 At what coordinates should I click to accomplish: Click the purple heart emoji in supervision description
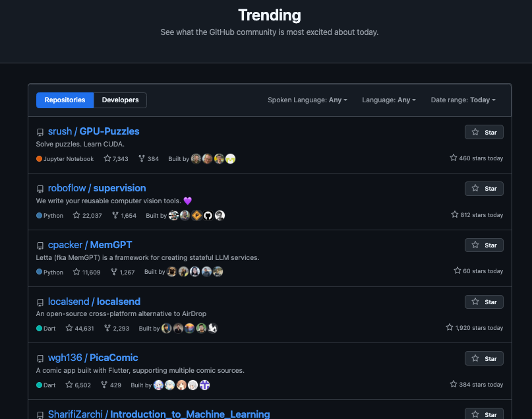pyautogui.click(x=188, y=201)
